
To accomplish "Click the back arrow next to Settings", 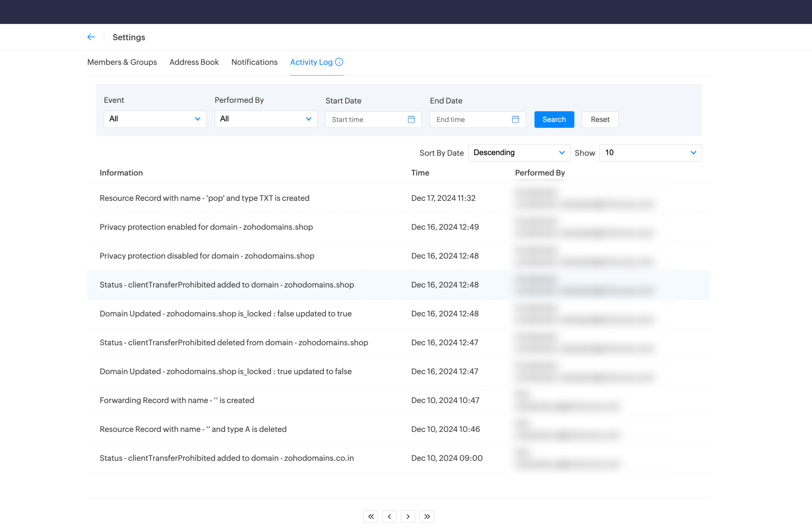I will coord(91,37).
